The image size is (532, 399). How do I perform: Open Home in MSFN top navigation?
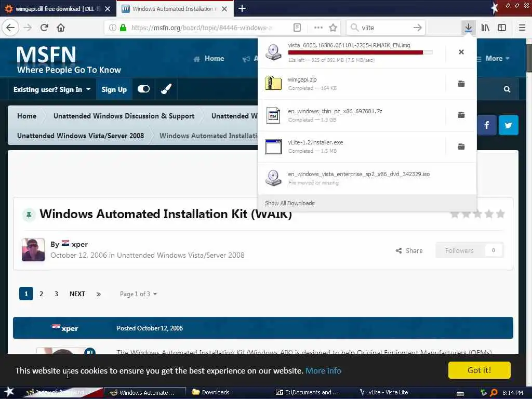coord(209,58)
